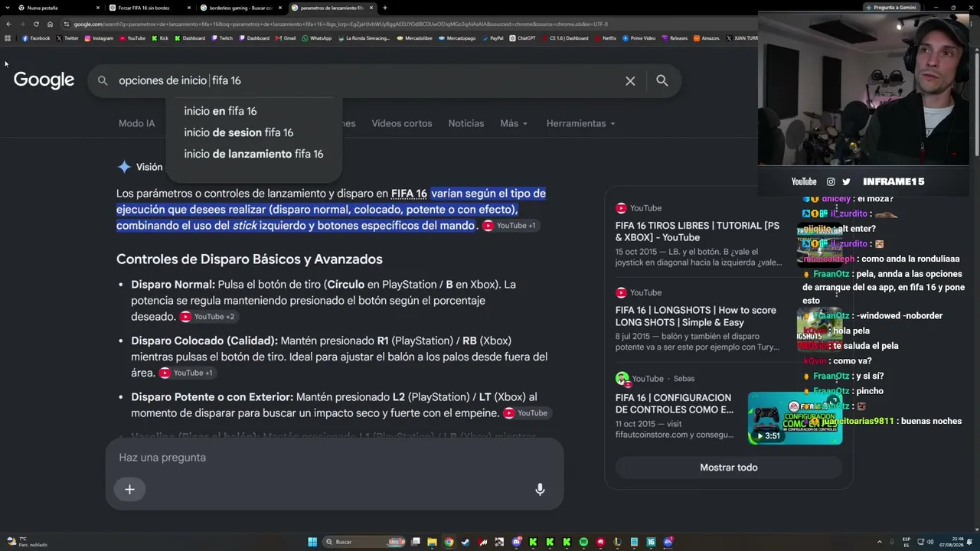980x551 pixels.
Task: Open the Mercadolibre bookmark
Action: [x=414, y=38]
